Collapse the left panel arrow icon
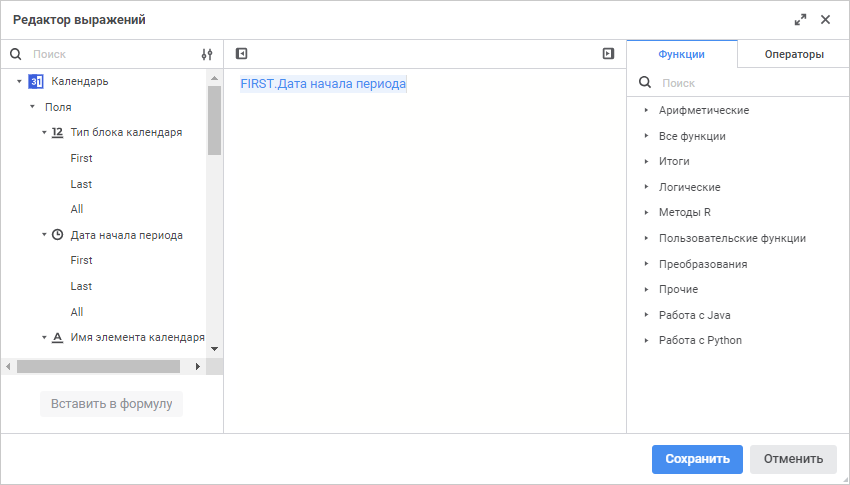The height and width of the screenshot is (485, 850). tap(241, 54)
